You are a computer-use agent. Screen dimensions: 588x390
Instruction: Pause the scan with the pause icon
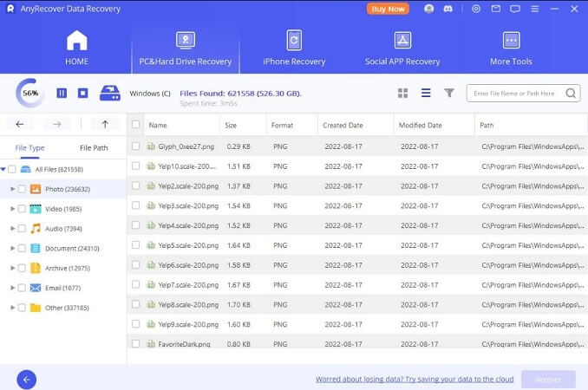point(62,93)
